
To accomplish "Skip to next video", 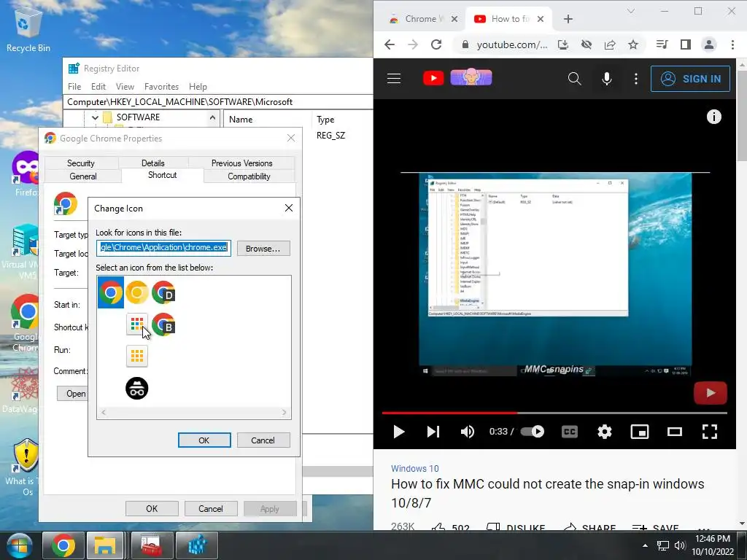I will [433, 432].
